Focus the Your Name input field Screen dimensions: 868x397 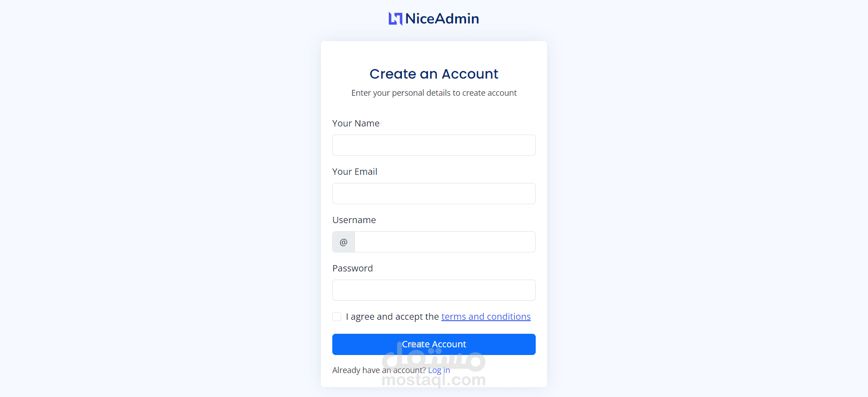pos(434,145)
